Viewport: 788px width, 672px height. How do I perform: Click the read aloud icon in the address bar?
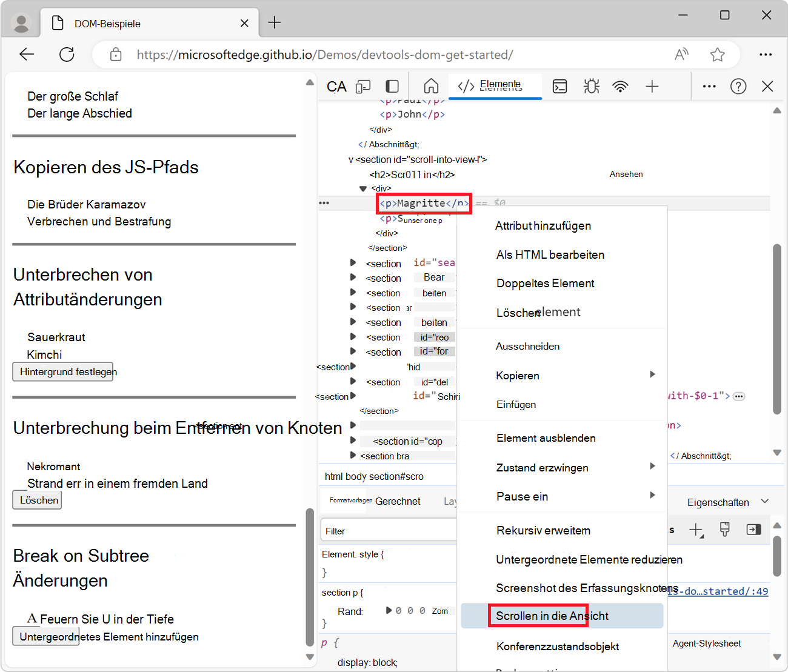point(681,55)
